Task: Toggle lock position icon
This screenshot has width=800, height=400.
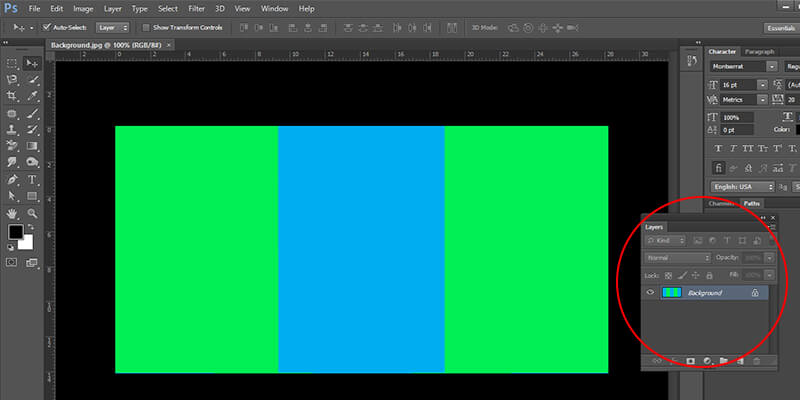Action: click(695, 276)
